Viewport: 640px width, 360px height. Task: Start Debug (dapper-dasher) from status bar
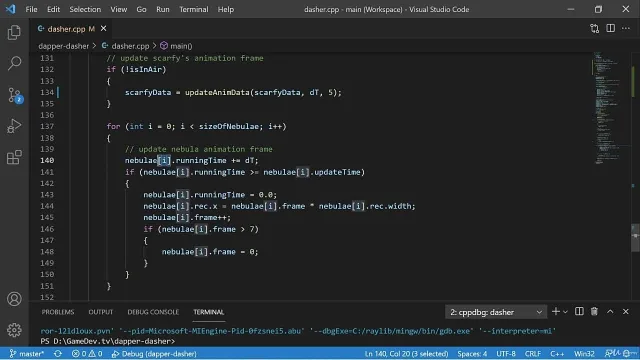tap(154, 353)
